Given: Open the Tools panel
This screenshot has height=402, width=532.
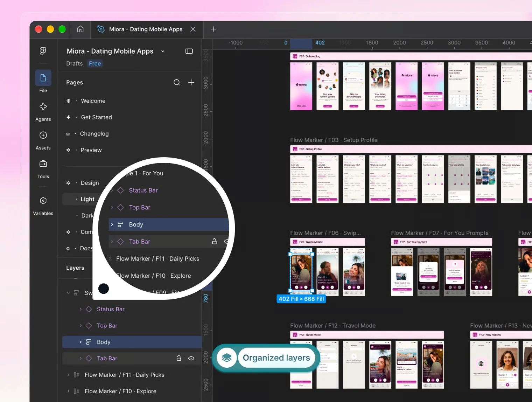Looking at the screenshot, I should click(x=43, y=169).
